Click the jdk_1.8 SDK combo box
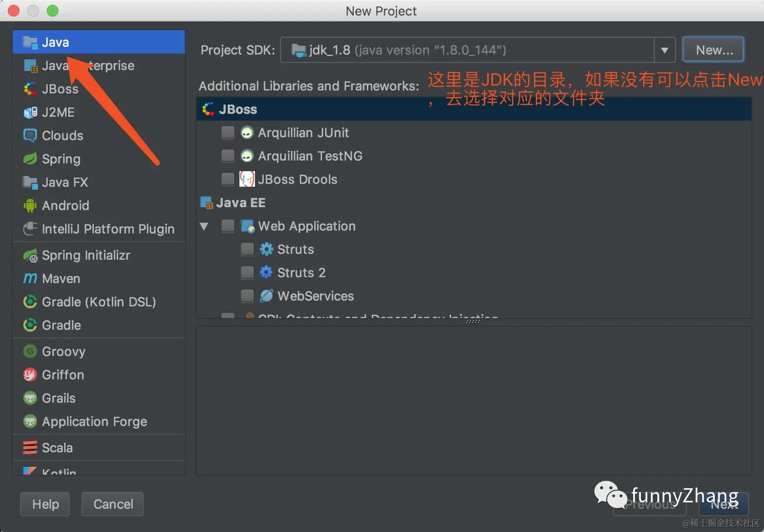The height and width of the screenshot is (532, 764). pyautogui.click(x=478, y=50)
